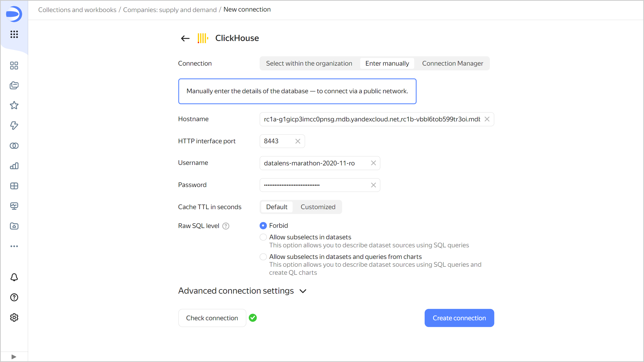Select the Forbid radio option

263,225
